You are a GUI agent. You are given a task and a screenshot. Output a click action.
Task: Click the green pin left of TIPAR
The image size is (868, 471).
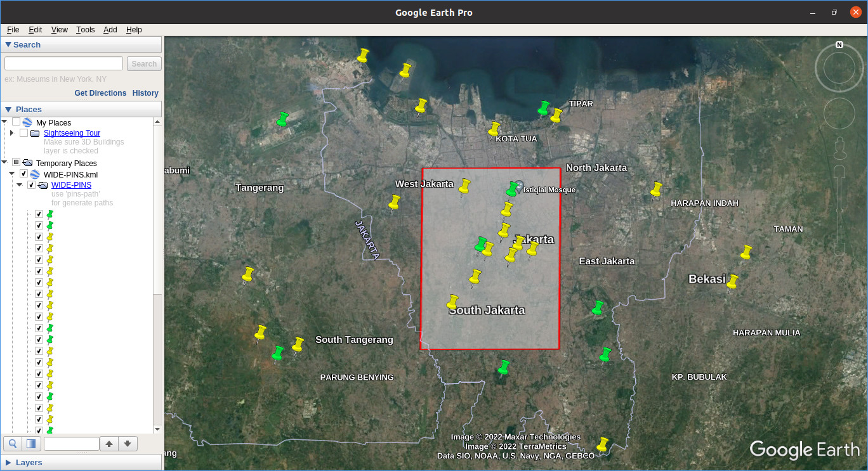click(x=543, y=108)
